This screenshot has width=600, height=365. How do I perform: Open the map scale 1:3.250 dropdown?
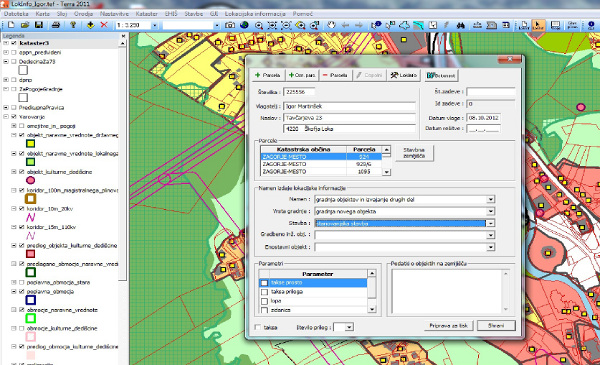(x=155, y=26)
